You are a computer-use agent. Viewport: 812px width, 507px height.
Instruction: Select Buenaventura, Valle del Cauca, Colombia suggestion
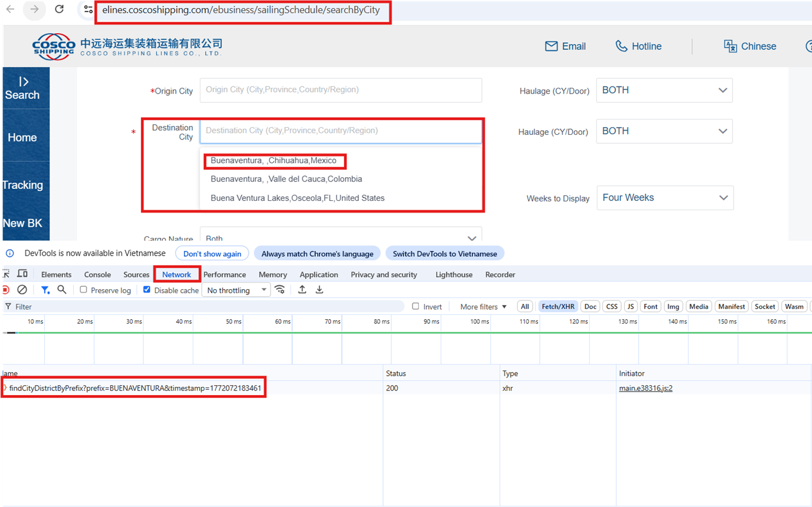[286, 179]
